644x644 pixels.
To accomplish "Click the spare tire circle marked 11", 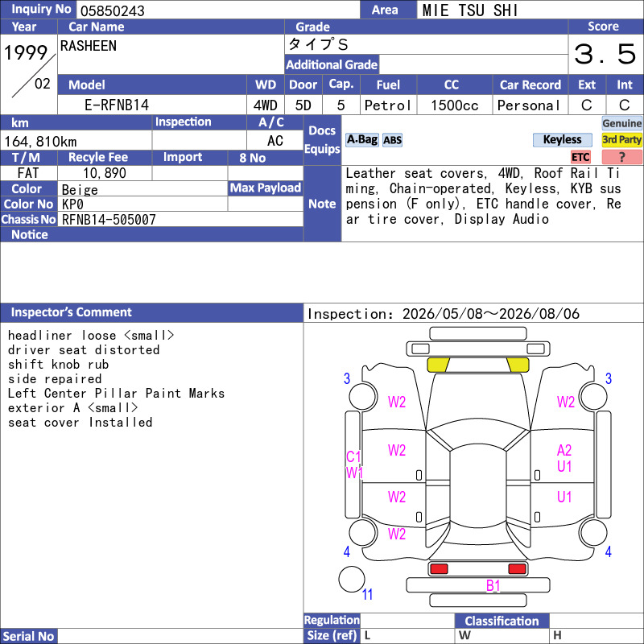I will point(352,579).
